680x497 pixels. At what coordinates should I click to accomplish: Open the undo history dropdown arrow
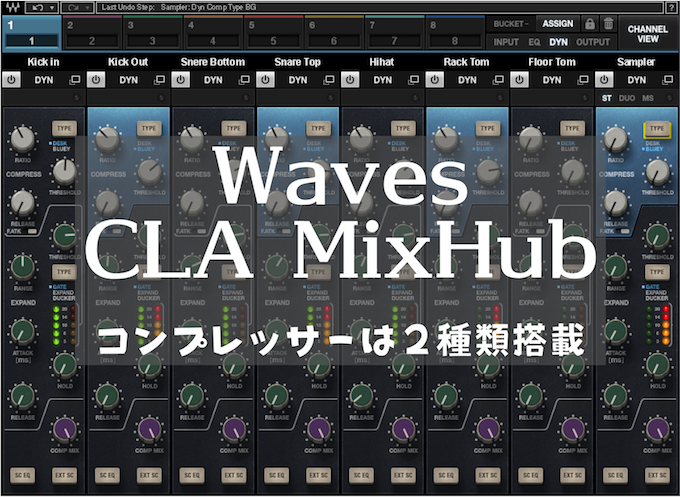53,7
